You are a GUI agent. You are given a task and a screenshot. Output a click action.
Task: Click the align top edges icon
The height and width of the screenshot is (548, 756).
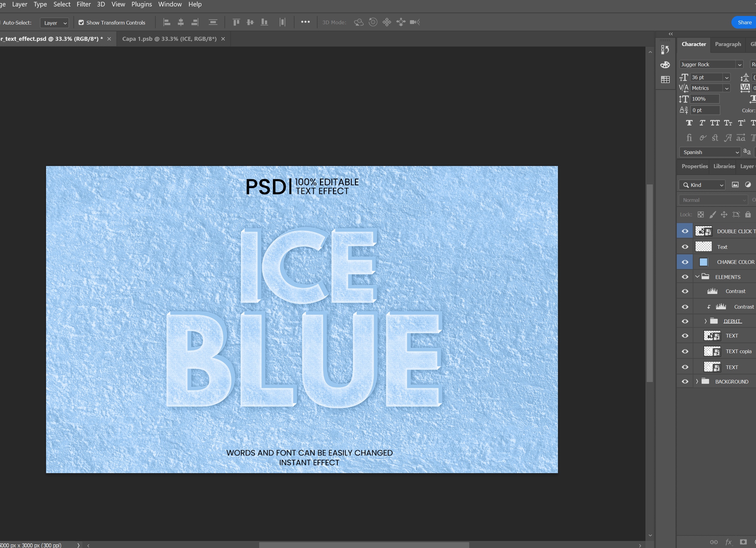(236, 22)
